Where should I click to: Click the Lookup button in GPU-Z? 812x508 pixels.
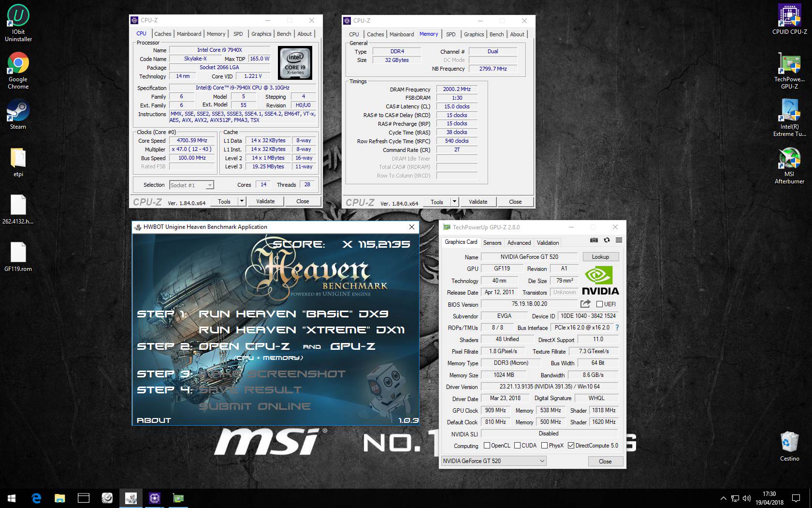point(600,257)
